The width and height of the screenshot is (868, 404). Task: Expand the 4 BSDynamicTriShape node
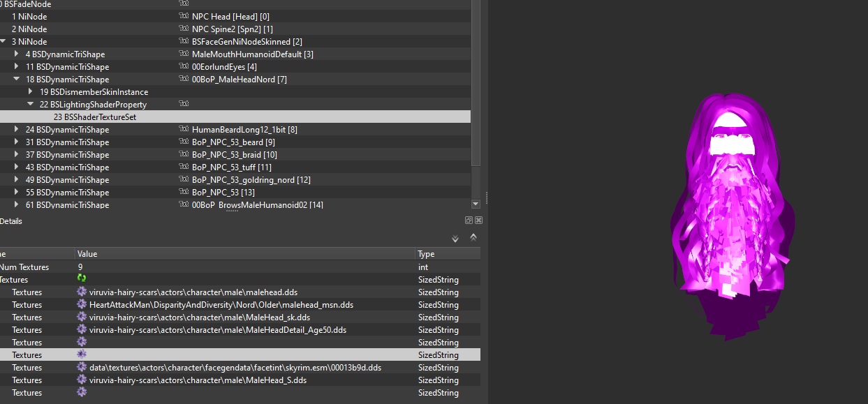click(17, 54)
